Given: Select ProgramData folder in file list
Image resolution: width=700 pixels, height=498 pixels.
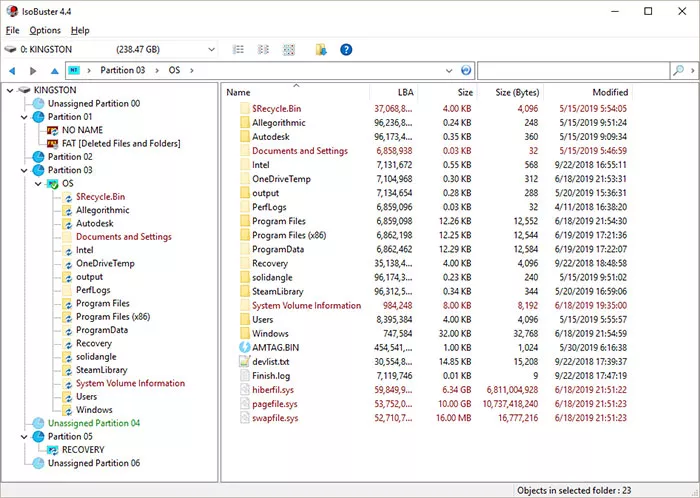Looking at the screenshot, I should pyautogui.click(x=278, y=249).
